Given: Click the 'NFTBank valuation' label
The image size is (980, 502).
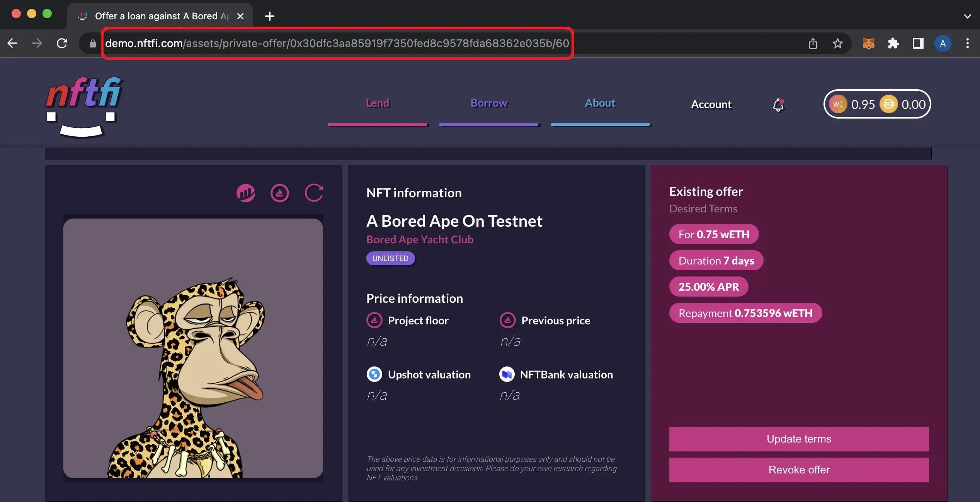Looking at the screenshot, I should [x=566, y=375].
